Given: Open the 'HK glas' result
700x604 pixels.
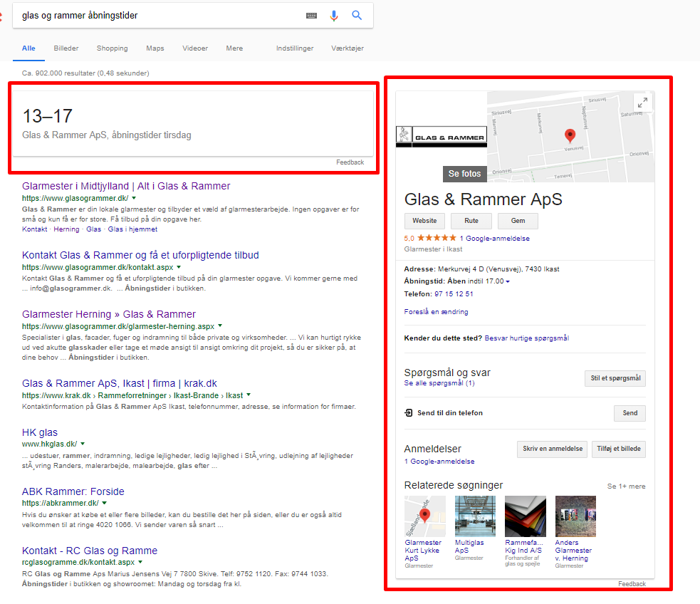Looking at the screenshot, I should pyautogui.click(x=40, y=432).
